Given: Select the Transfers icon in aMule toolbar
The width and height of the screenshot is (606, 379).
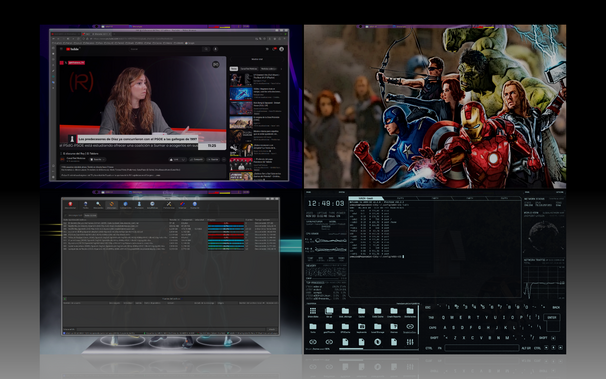Looking at the screenshot, I should pos(111,204).
